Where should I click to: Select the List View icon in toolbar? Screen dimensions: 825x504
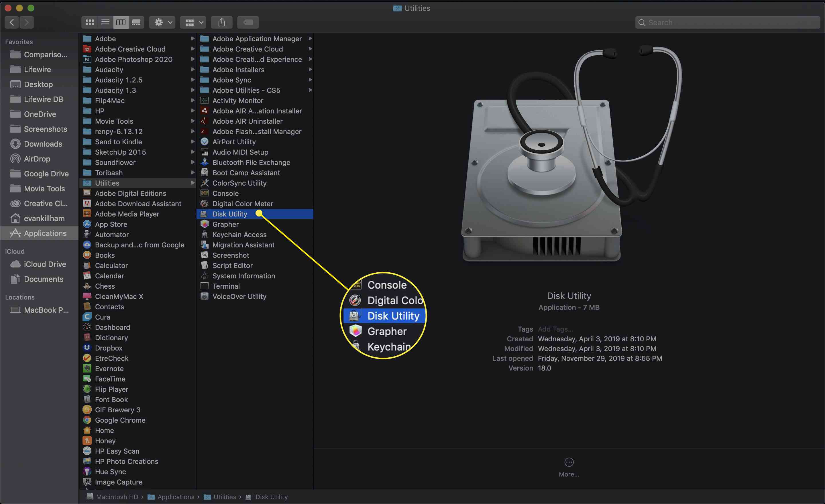105,22
